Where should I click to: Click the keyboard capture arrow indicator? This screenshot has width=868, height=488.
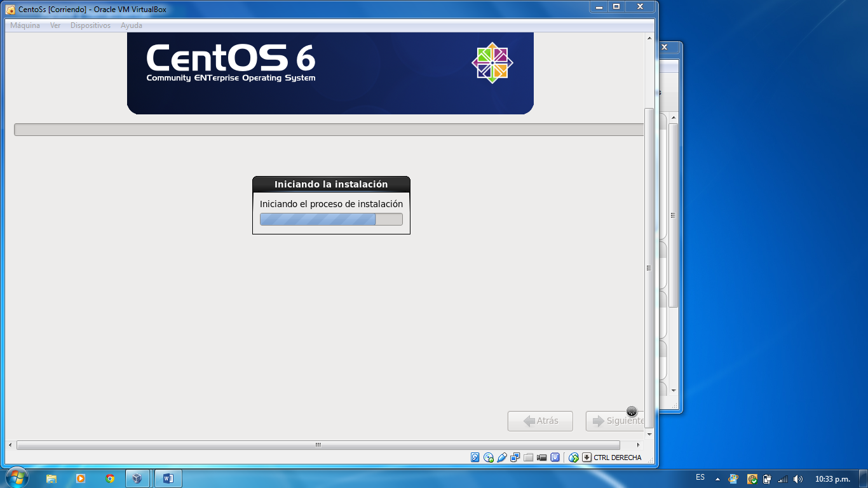pyautogui.click(x=587, y=457)
